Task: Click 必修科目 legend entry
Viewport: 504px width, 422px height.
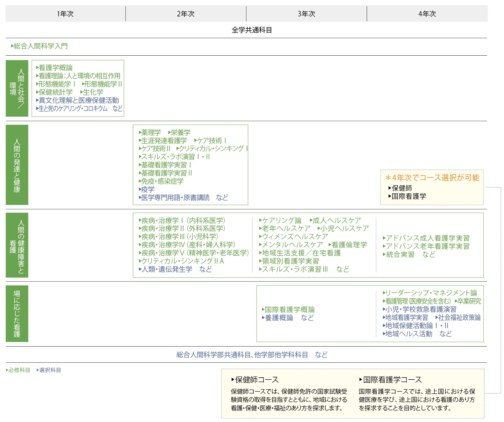Action: [18, 370]
